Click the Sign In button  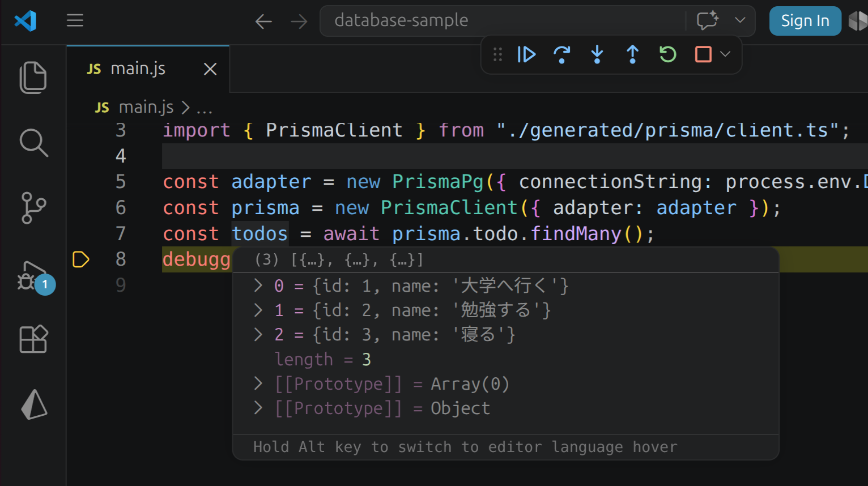click(x=805, y=21)
